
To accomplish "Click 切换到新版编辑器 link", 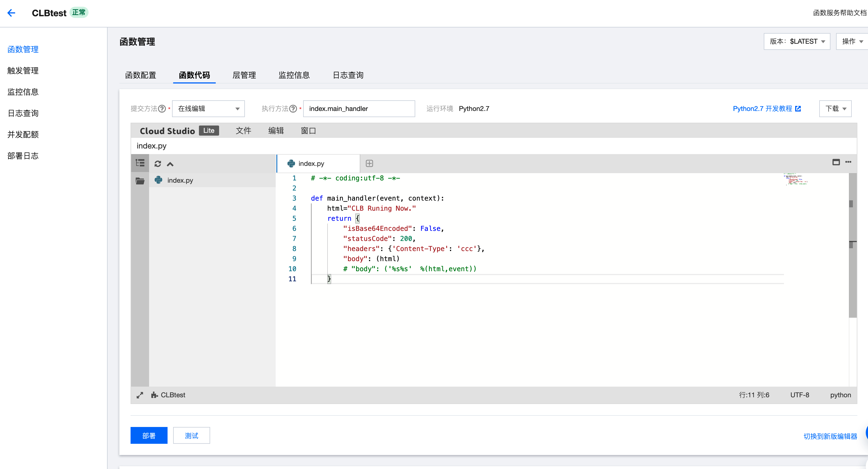I will pos(830,436).
